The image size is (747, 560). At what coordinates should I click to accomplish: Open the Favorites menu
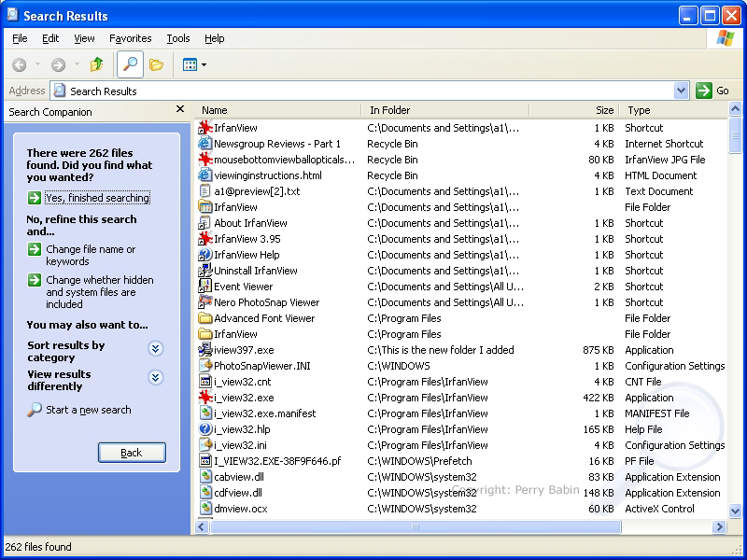[130, 38]
